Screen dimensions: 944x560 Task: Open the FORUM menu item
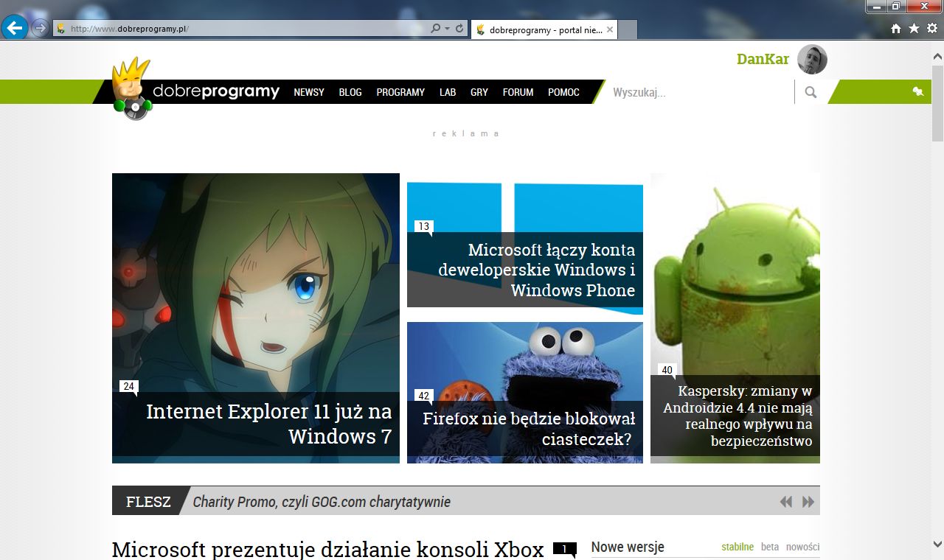[518, 92]
